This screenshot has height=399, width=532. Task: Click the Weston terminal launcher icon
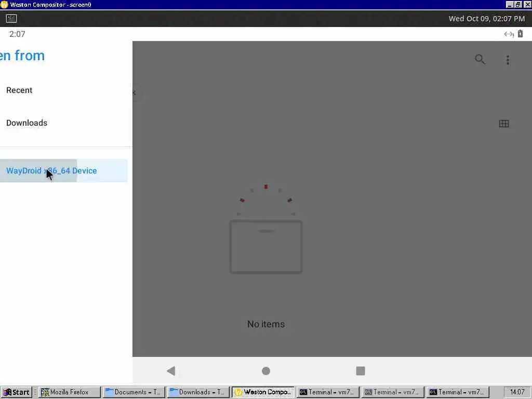pos(11,19)
